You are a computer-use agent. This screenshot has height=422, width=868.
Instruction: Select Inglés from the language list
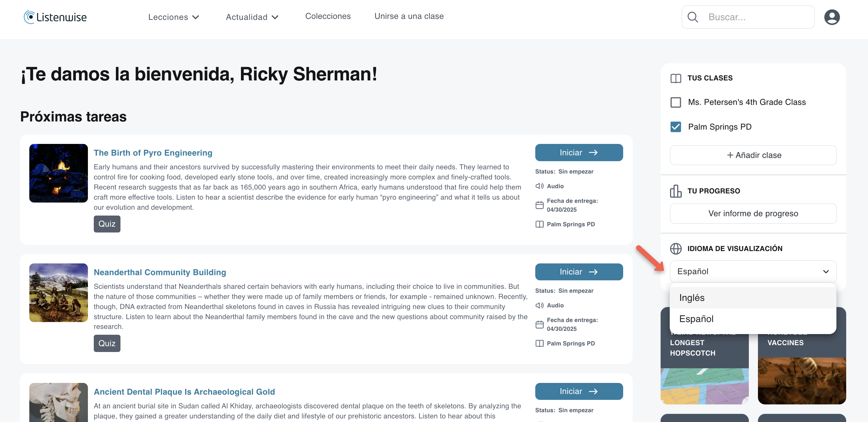[x=753, y=298]
